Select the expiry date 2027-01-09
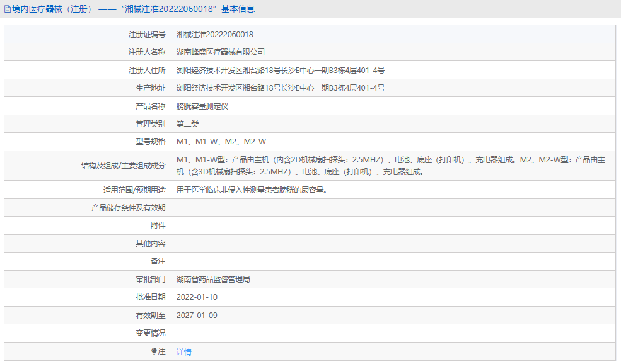 pos(197,316)
